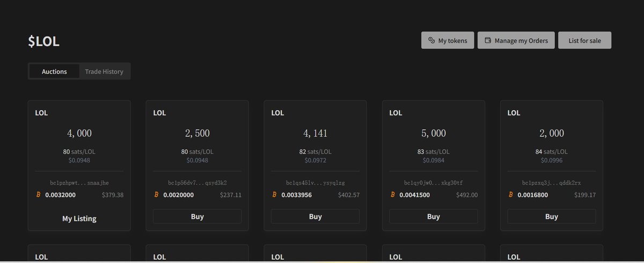Viewport: 644px width, 263px height.
Task: Click the wallet icon in Manage my Orders
Action: 488,40
